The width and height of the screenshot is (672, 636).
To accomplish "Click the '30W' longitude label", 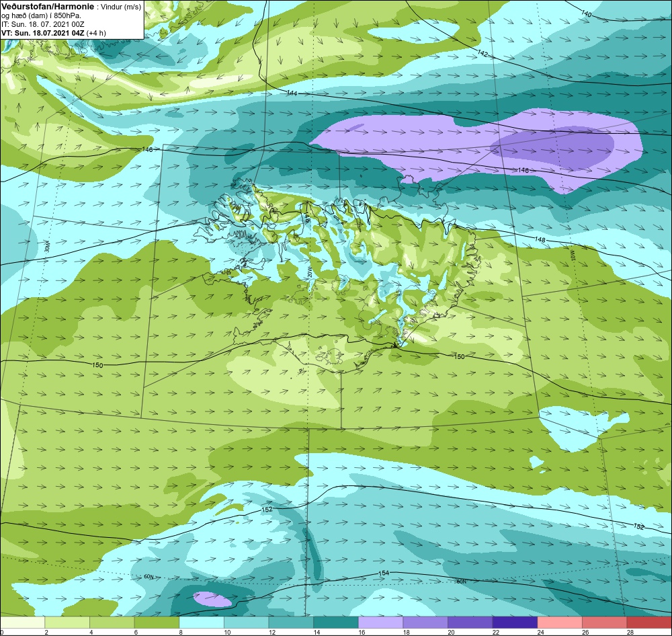I will click(x=48, y=247).
